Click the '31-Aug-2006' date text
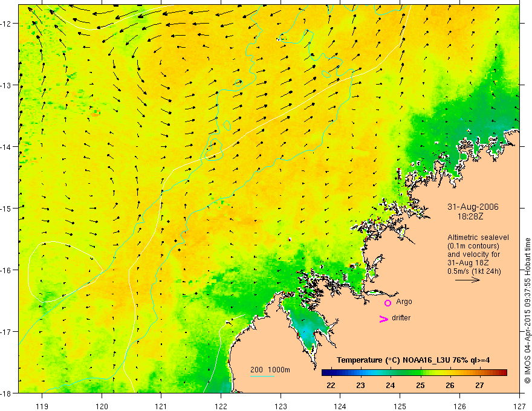Viewport: 532px width, 411px height. [x=473, y=207]
